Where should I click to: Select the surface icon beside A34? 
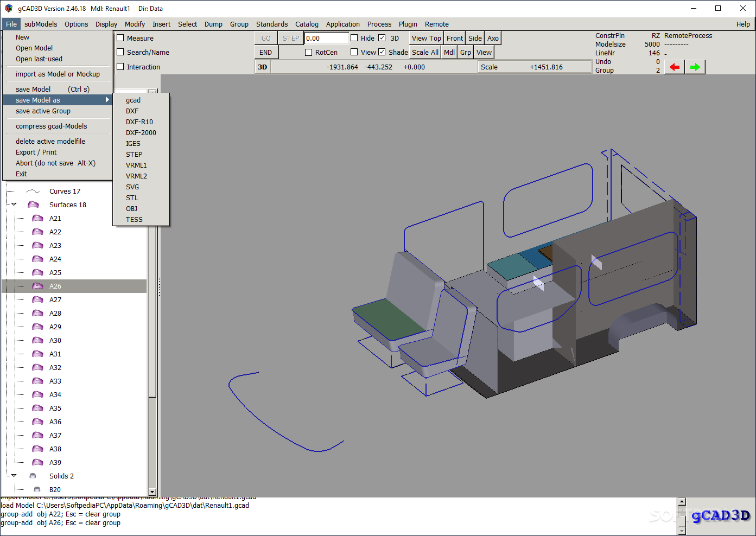[x=37, y=394]
